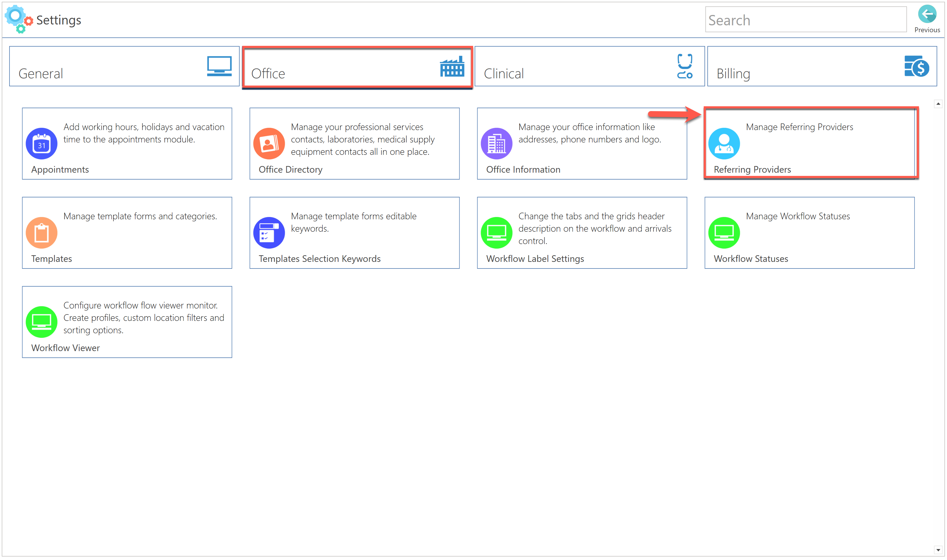Screen dimensions: 947x560
Task: Switch to the General tab
Action: pos(124,66)
